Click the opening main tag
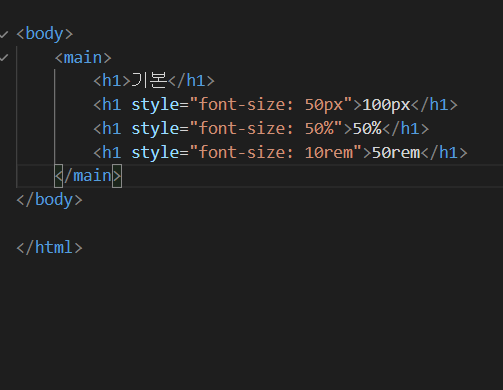The image size is (503, 390). tap(83, 58)
